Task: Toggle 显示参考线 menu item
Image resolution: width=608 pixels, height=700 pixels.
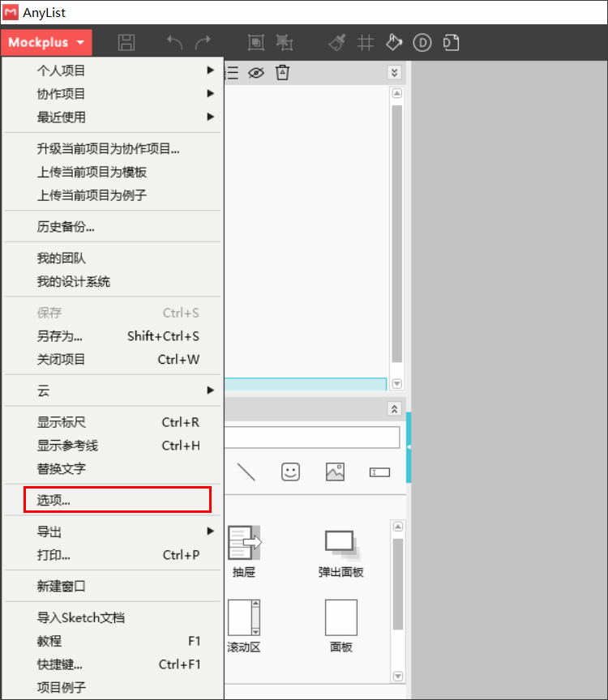Action: click(113, 446)
